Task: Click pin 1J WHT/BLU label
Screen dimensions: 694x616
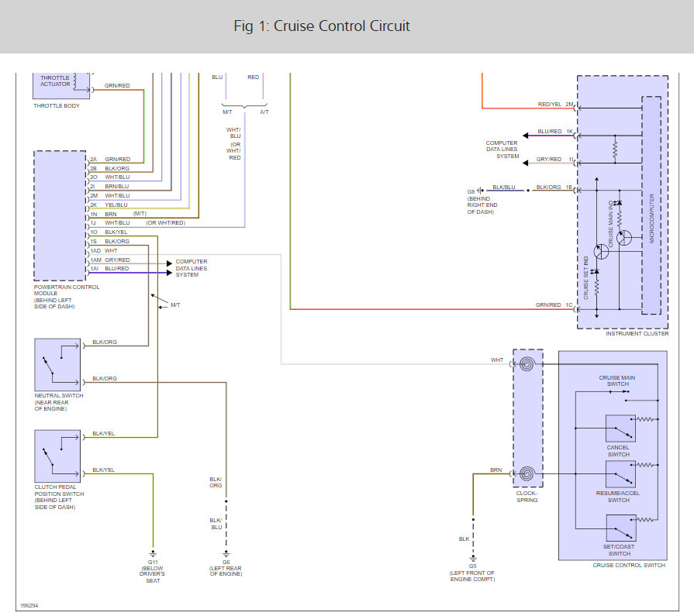Action: (x=110, y=223)
